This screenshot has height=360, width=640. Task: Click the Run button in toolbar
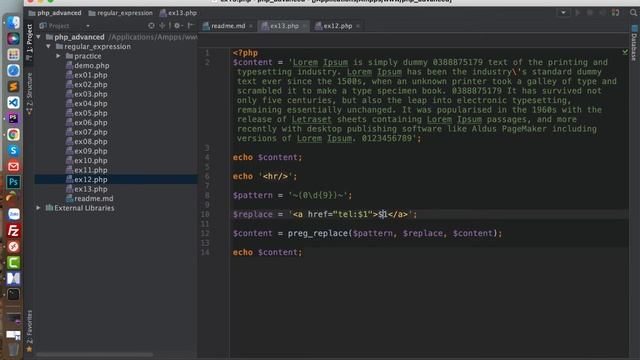578,13
